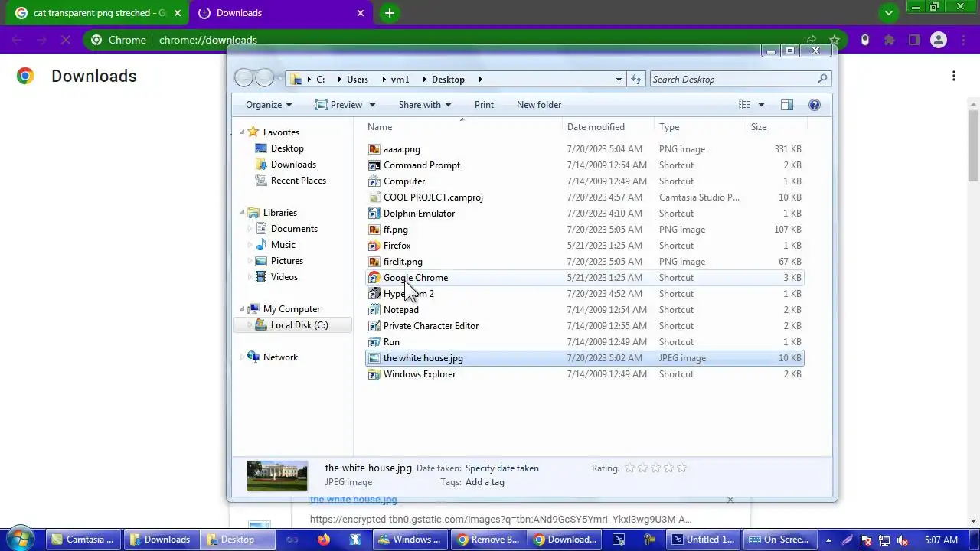Click vm1 in the breadcrumb path
The height and width of the screenshot is (551, 980).
coord(400,79)
